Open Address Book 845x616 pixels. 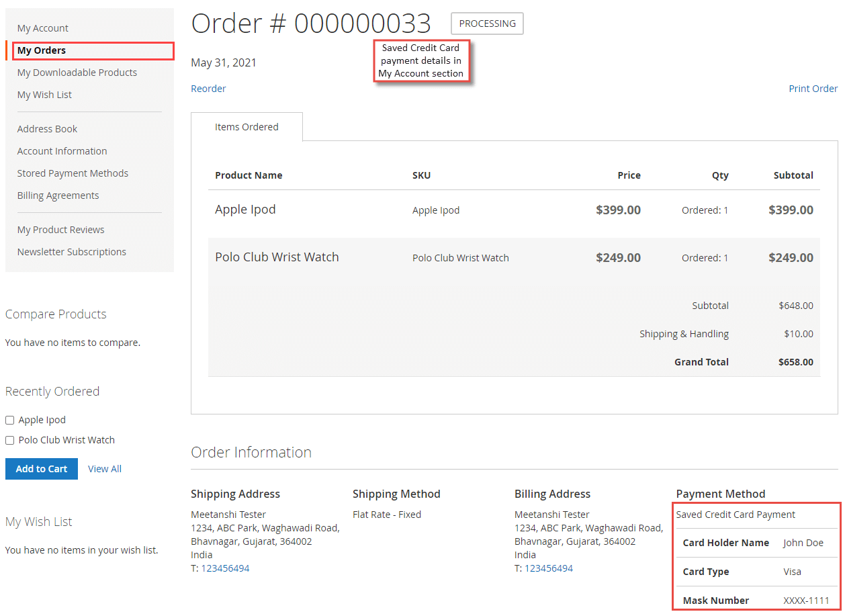(47, 129)
